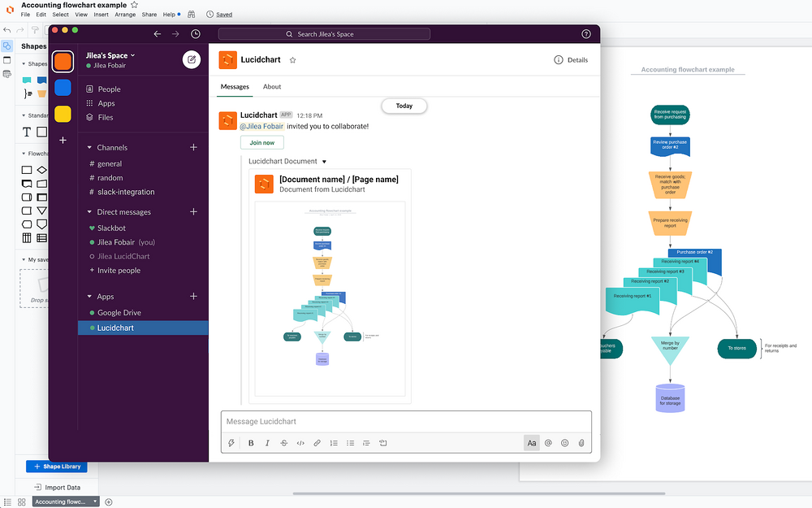Undo in Lucidchart toolbar
Image resolution: width=812 pixels, height=508 pixels.
point(7,30)
